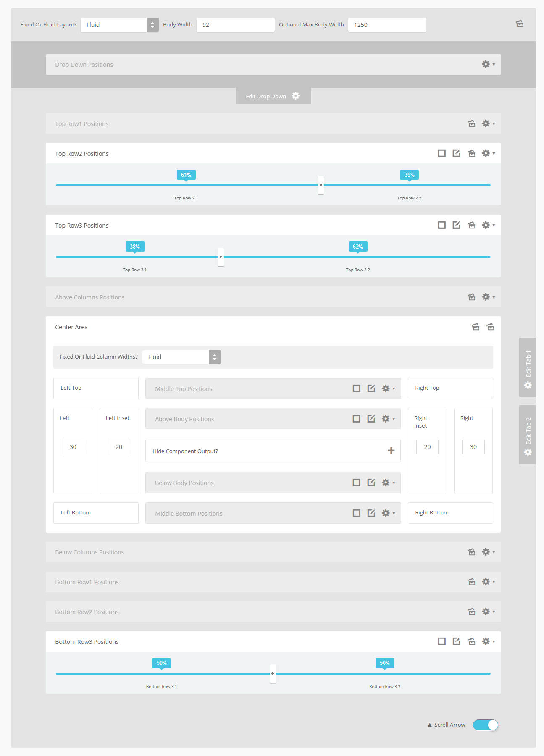Open the Top Row2 Positions gear menu

tap(488, 153)
